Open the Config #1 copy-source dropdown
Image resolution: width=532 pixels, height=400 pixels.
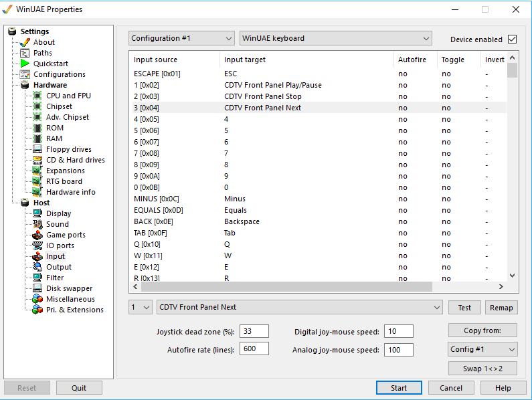pos(482,349)
